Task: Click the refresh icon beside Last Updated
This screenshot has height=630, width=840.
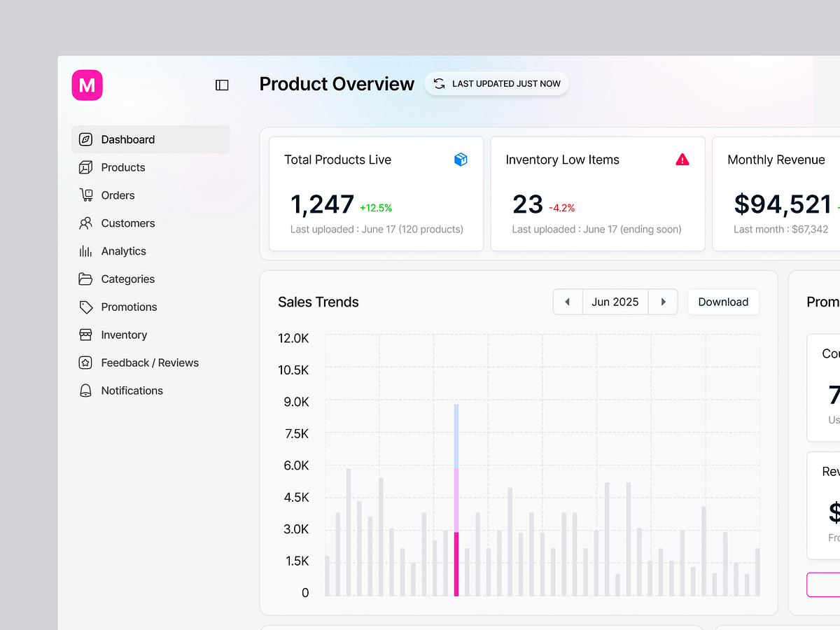Action: (x=439, y=84)
